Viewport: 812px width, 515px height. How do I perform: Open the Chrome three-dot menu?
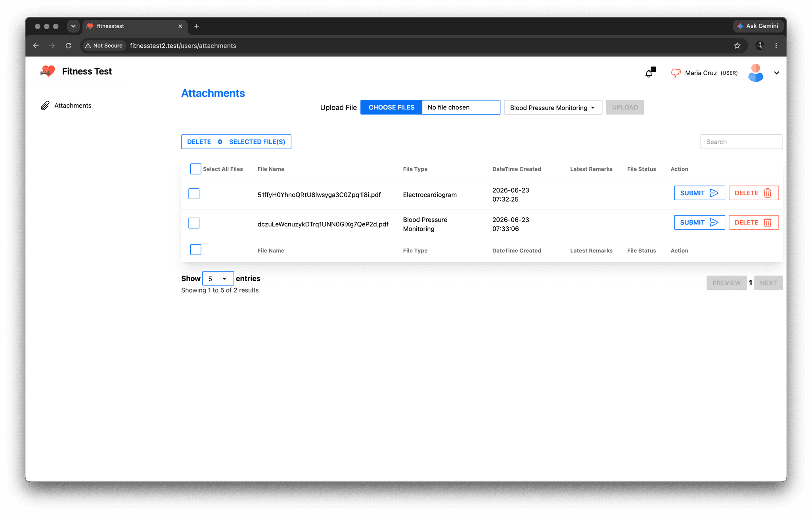[776, 46]
